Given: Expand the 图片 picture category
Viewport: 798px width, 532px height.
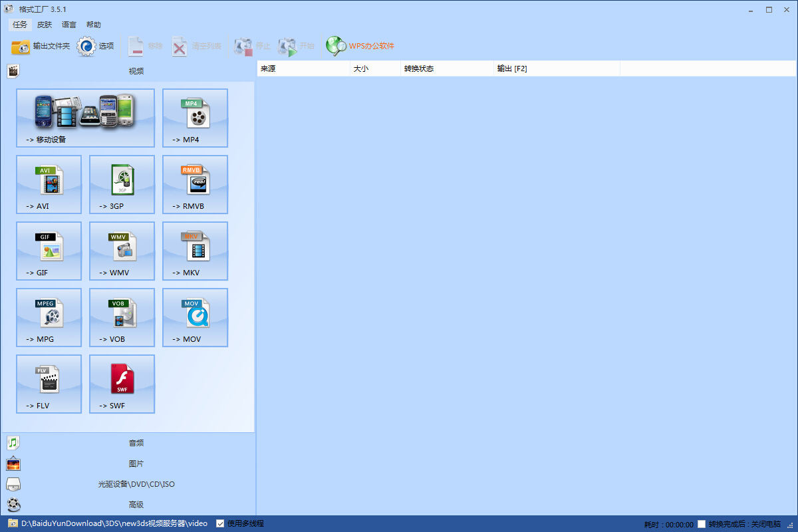Looking at the screenshot, I should point(128,464).
